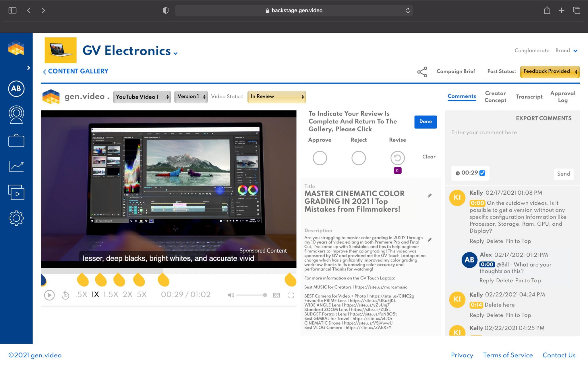
Task: Click the blue Done button
Action: (425, 122)
